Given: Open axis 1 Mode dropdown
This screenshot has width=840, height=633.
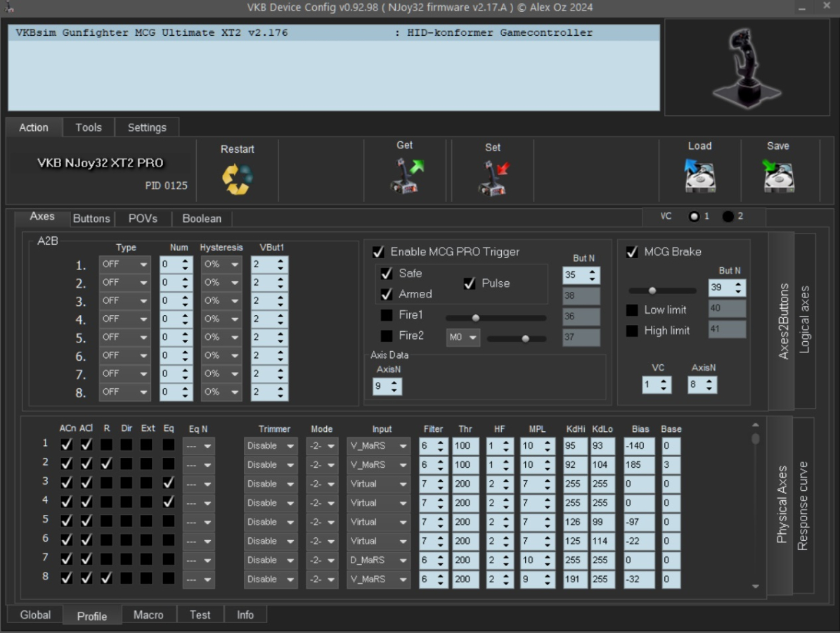Looking at the screenshot, I should (x=322, y=446).
